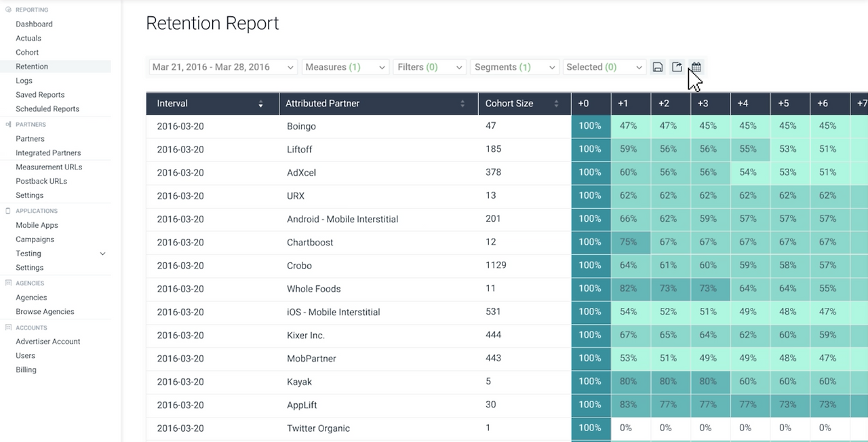The height and width of the screenshot is (442, 868).
Task: Sort by the Cohort Size column arrows
Action: coord(557,104)
